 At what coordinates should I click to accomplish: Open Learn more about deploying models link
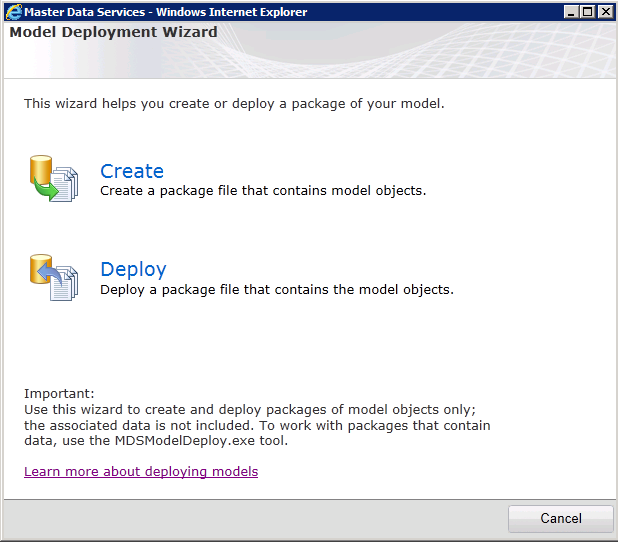point(141,471)
